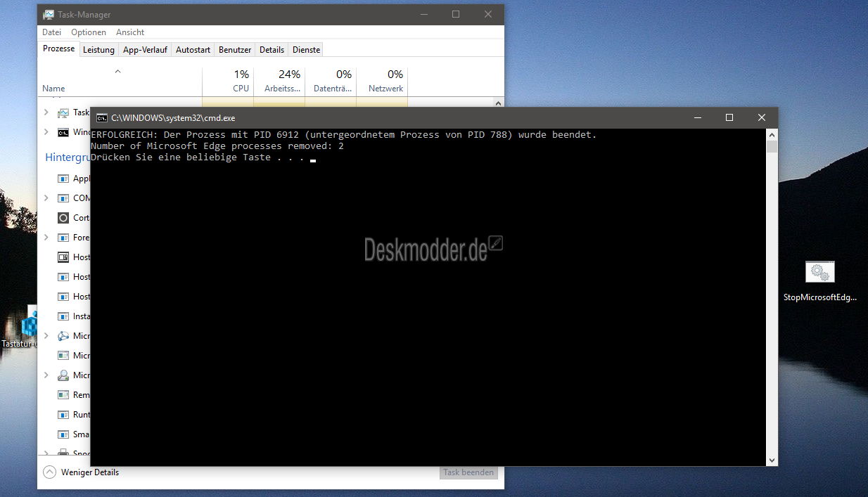Select the StopMicrosoftEdg desktop shortcut icon
The image size is (868, 497).
[x=820, y=273]
